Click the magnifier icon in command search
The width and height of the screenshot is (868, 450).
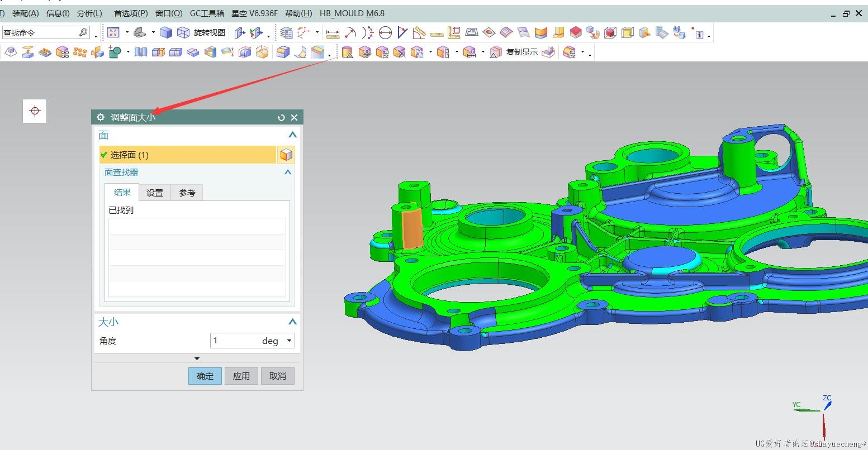83,32
